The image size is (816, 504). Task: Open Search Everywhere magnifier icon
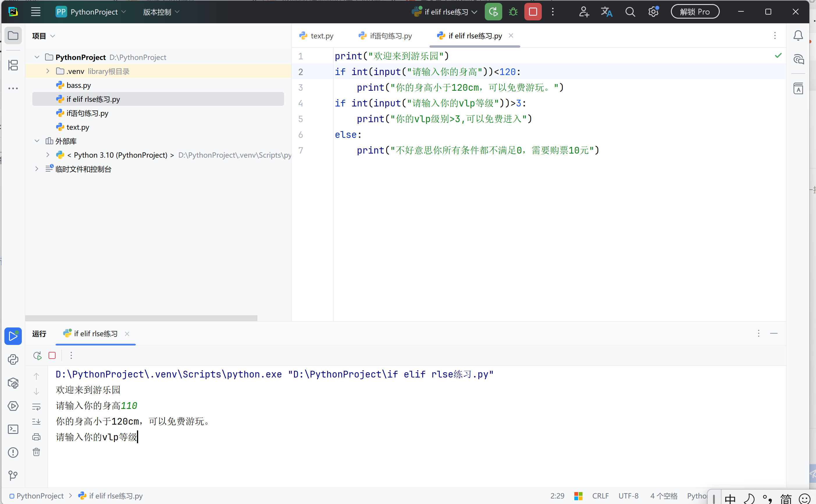[x=630, y=12]
